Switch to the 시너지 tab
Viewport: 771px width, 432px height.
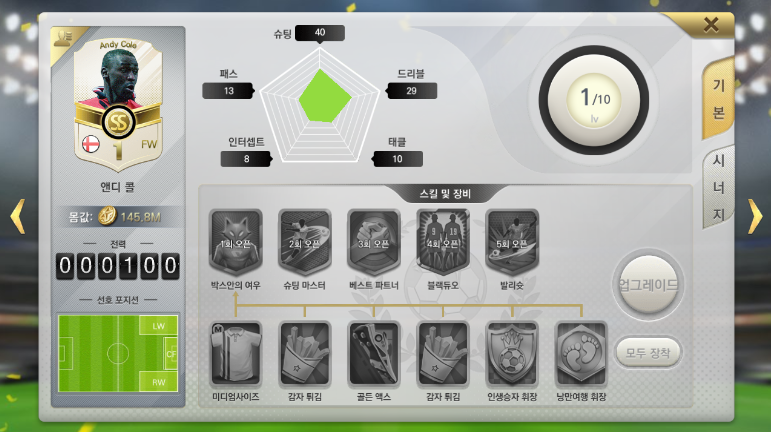click(x=718, y=187)
